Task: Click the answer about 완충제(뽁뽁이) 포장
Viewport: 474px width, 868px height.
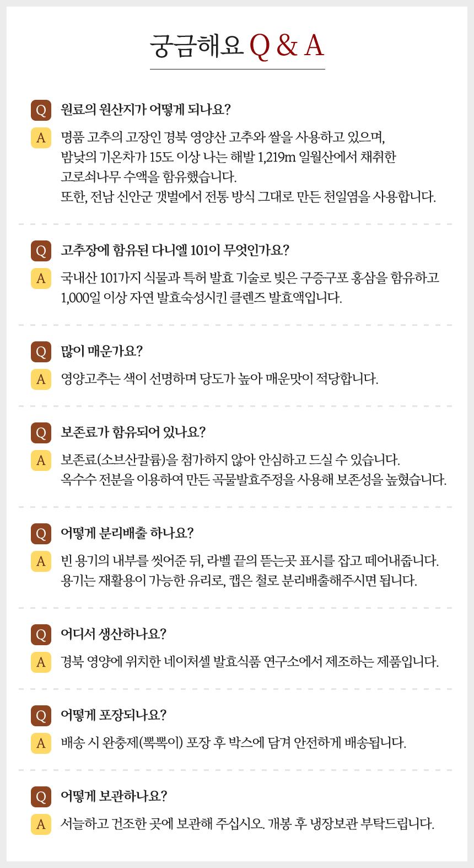Action: (x=233, y=743)
